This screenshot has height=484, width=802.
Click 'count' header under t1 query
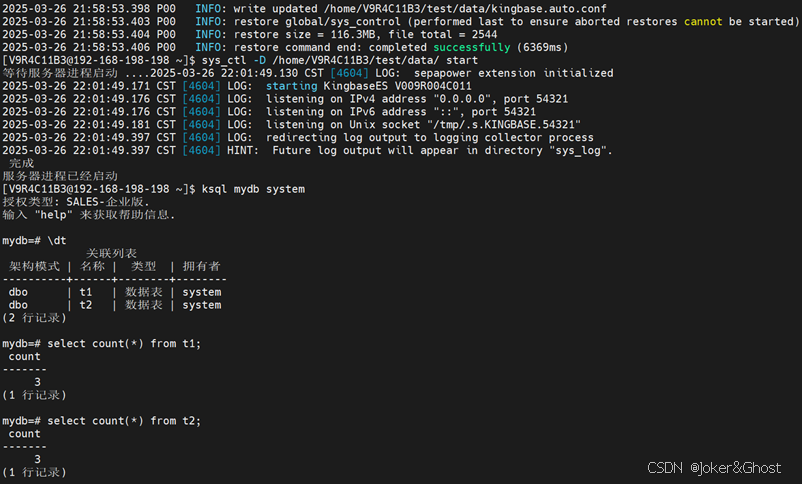coord(25,357)
